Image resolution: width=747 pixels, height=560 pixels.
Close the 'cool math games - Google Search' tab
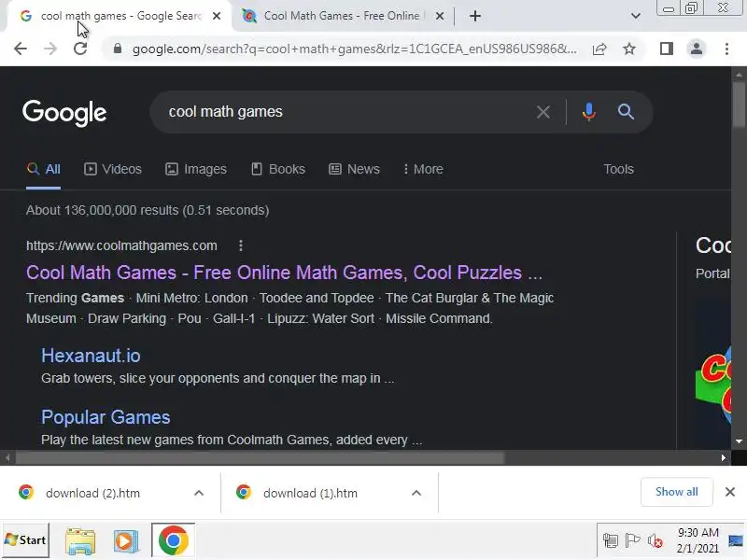[x=217, y=16]
